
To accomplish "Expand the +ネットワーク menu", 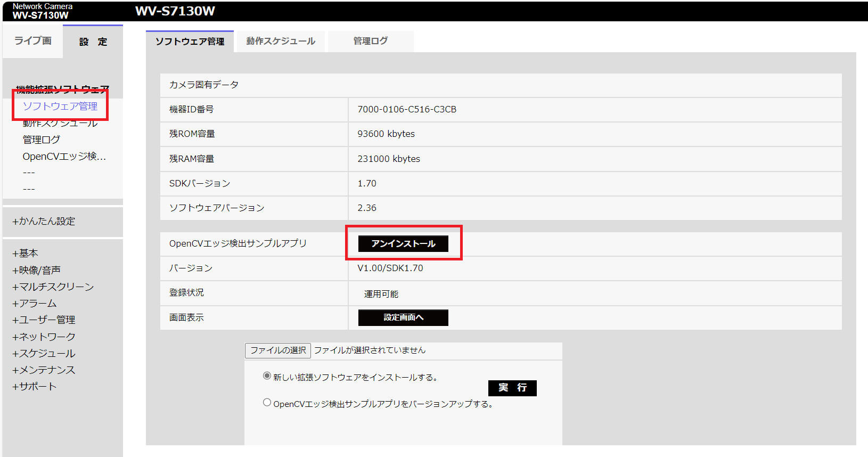I will [44, 337].
